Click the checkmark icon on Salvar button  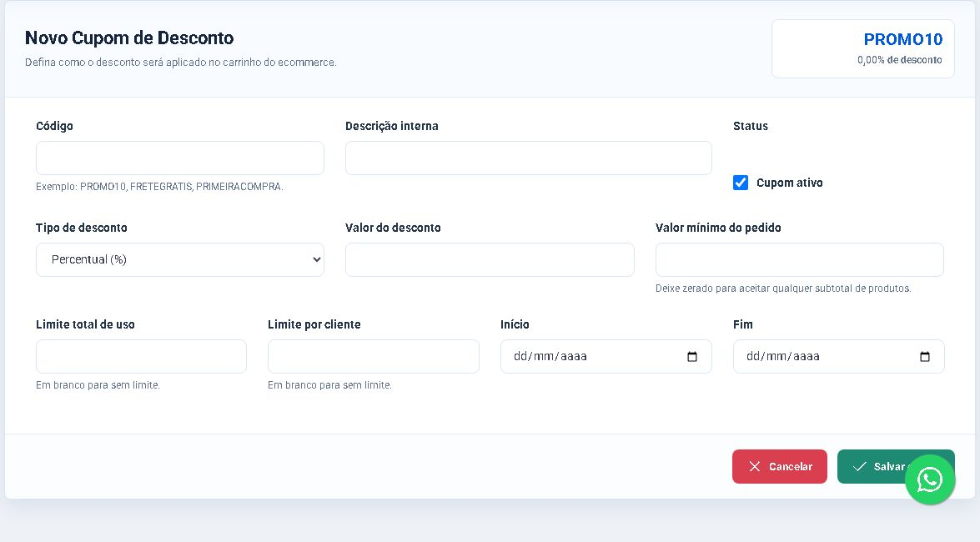click(x=859, y=466)
